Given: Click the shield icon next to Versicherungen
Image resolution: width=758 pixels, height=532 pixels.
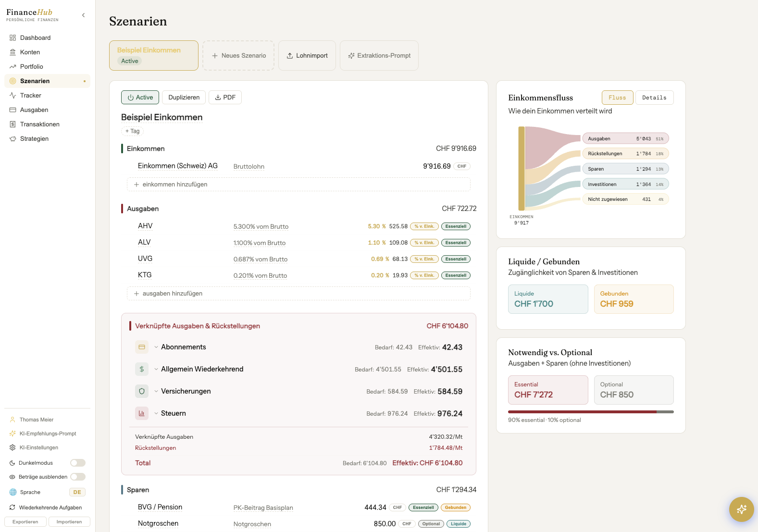Looking at the screenshot, I should 142,391.
